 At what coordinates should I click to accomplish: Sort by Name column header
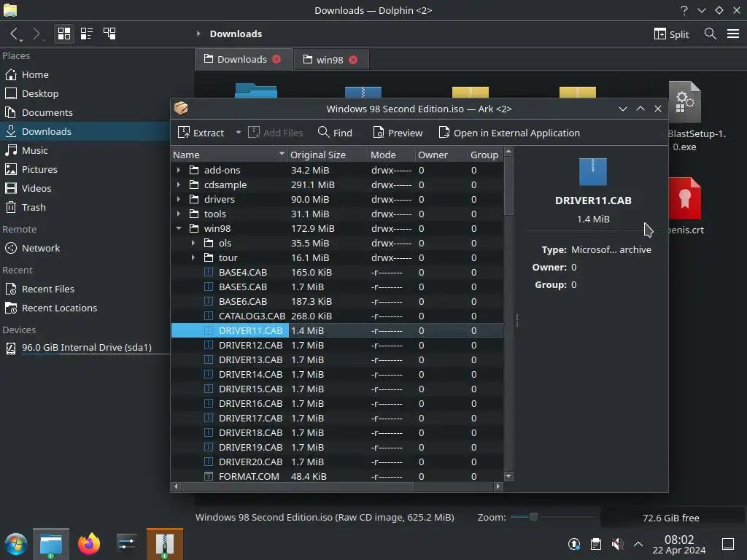pyautogui.click(x=229, y=155)
